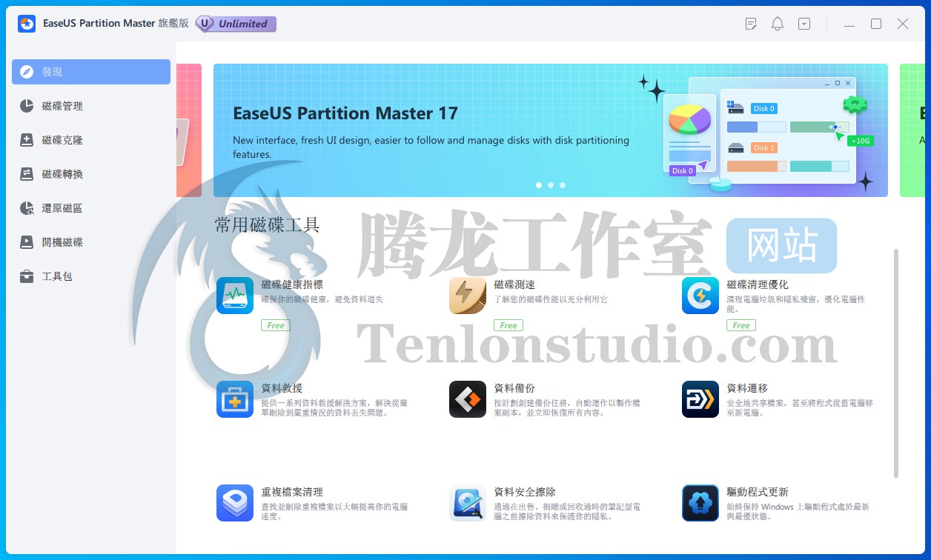Click the recovery icon beside 還原磁區
Image resolution: width=931 pixels, height=560 pixels.
coord(27,208)
